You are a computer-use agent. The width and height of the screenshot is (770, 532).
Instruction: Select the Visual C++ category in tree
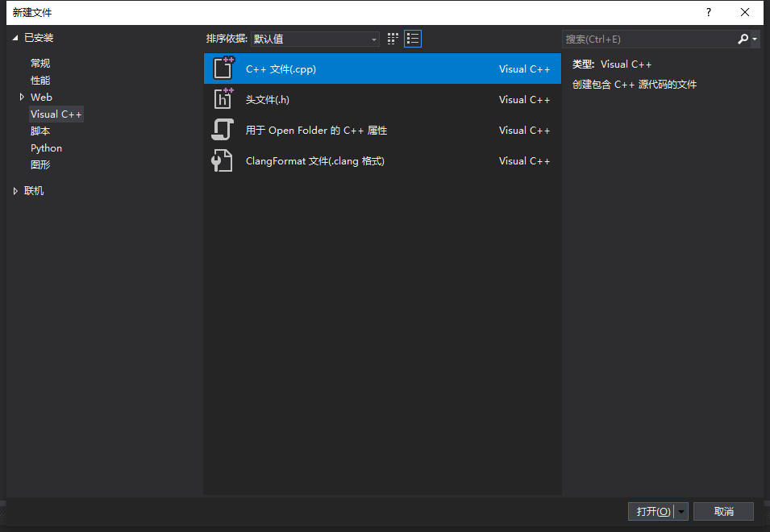click(x=56, y=114)
